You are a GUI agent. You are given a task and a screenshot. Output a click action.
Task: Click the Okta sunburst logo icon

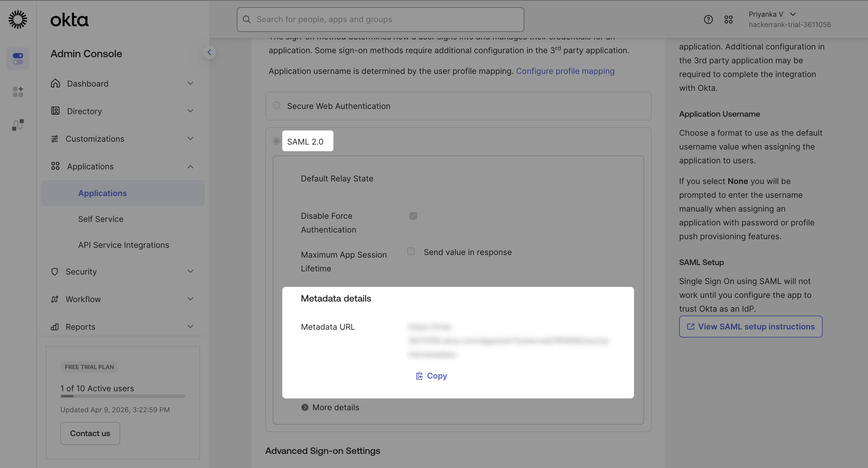point(18,20)
